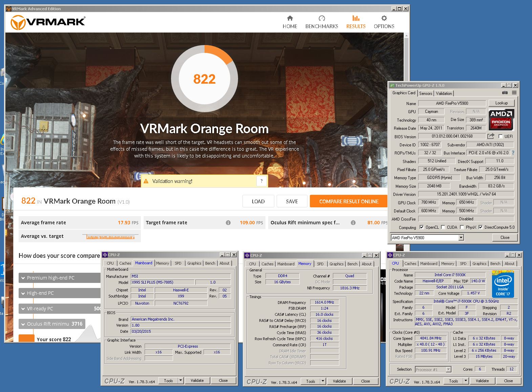Click the Driver Version field in GPU-Z
532x392 pixels.
point(466,194)
